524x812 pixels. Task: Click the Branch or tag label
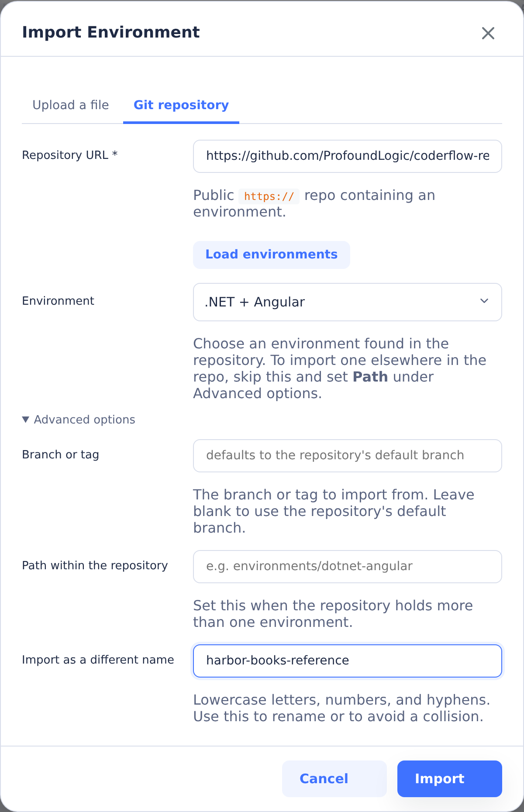pyautogui.click(x=61, y=454)
